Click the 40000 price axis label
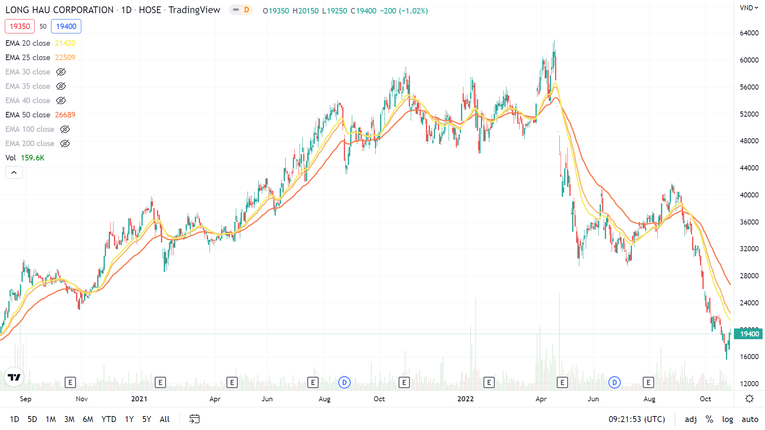The image size is (765, 430). coord(749,195)
